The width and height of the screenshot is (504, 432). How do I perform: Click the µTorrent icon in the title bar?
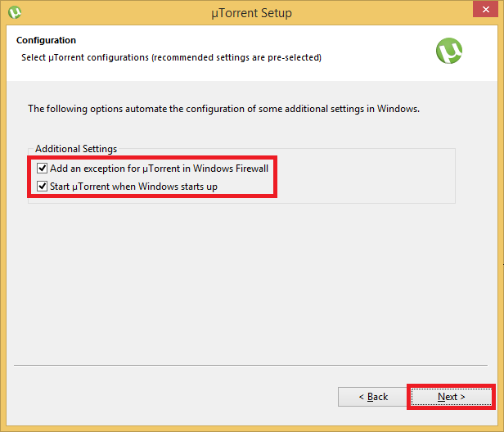tap(14, 12)
